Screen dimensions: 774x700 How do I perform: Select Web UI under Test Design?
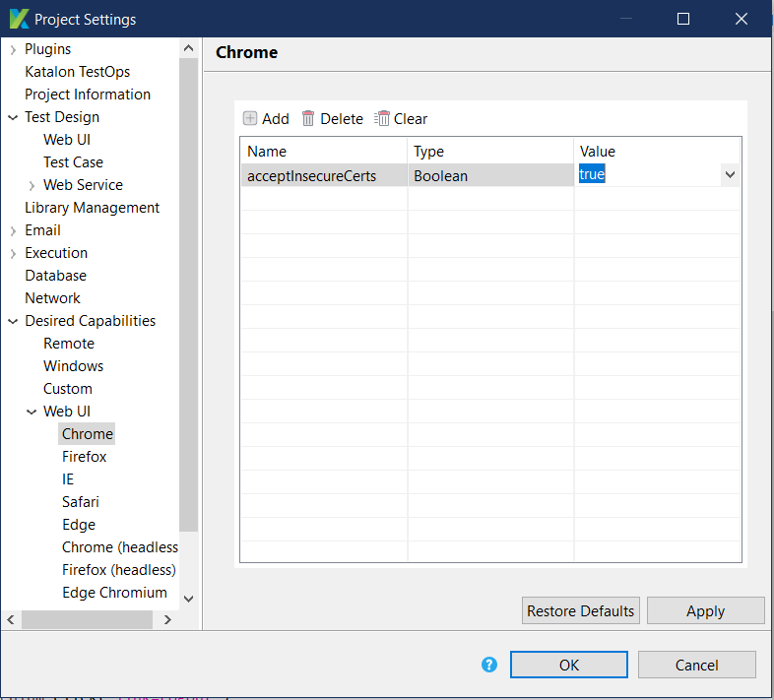tap(67, 140)
